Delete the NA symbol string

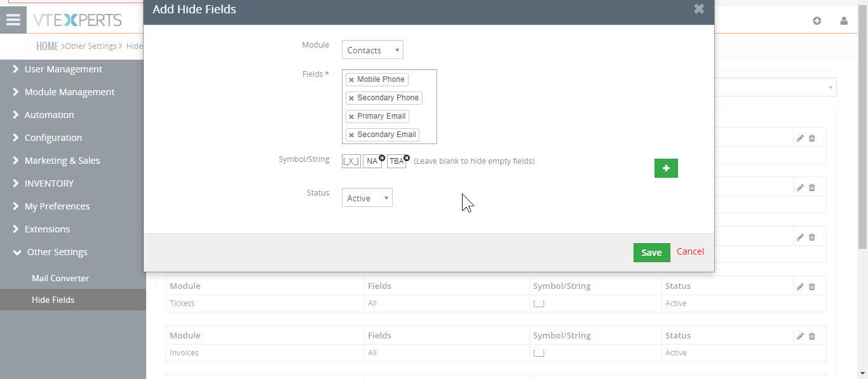[x=382, y=157]
